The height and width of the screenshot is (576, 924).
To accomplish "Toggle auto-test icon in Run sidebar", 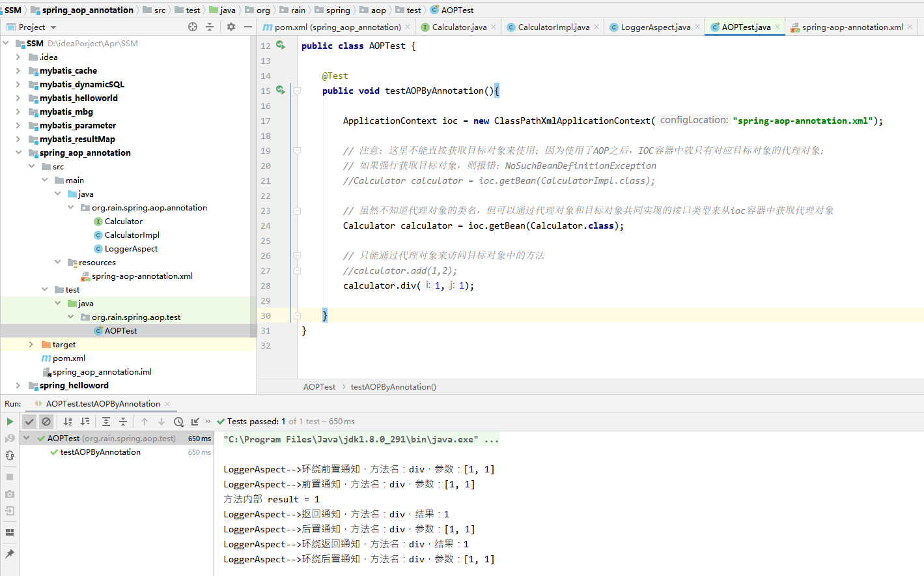I will click(10, 455).
